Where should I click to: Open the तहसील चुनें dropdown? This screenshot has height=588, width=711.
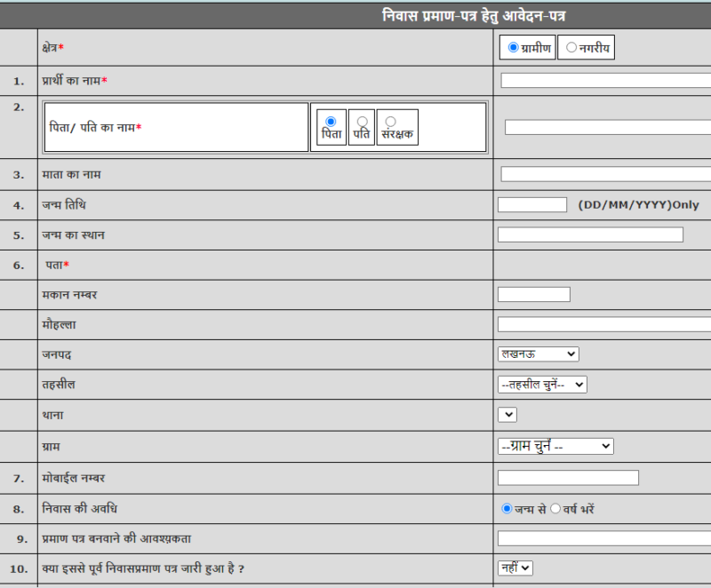coord(542,385)
